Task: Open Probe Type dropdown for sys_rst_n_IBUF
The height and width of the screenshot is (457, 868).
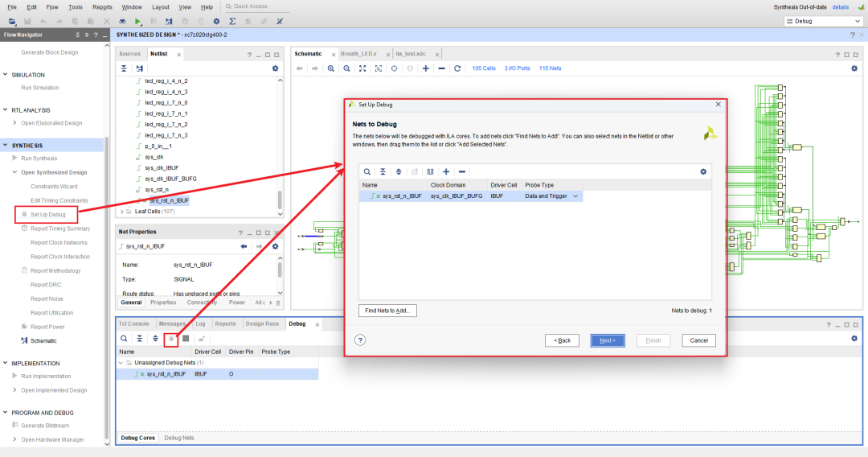Action: click(575, 196)
